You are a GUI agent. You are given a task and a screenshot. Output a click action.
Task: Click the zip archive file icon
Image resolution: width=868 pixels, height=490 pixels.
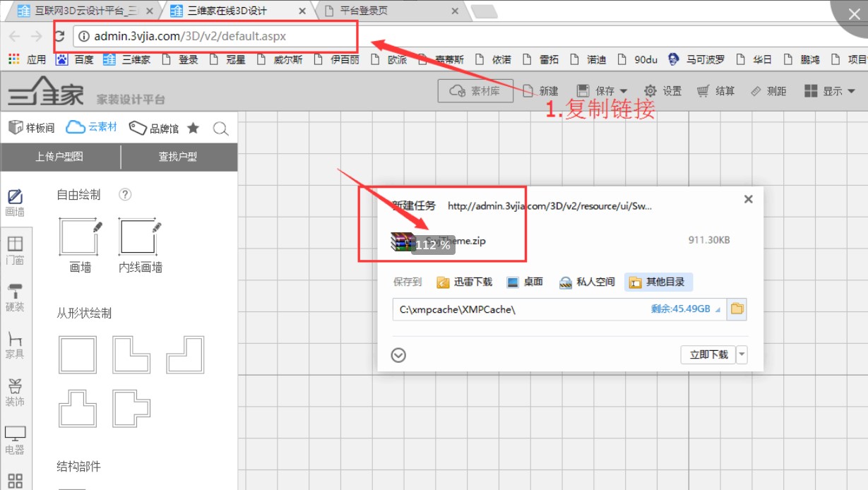click(x=402, y=241)
